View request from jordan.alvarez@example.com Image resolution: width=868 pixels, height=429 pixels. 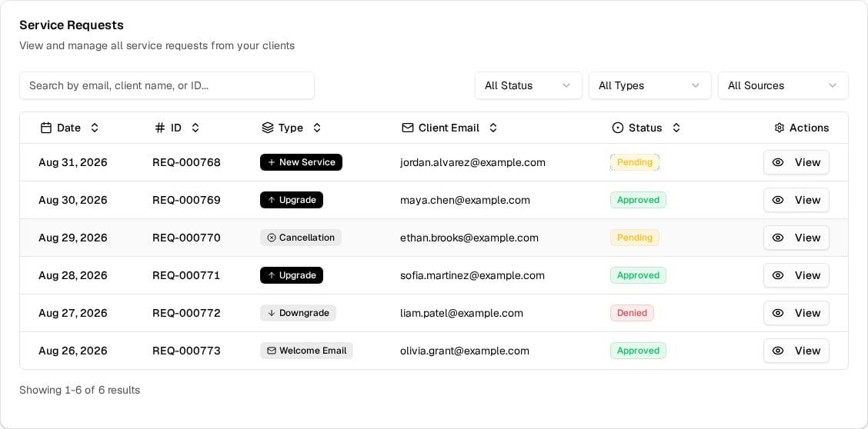click(796, 162)
